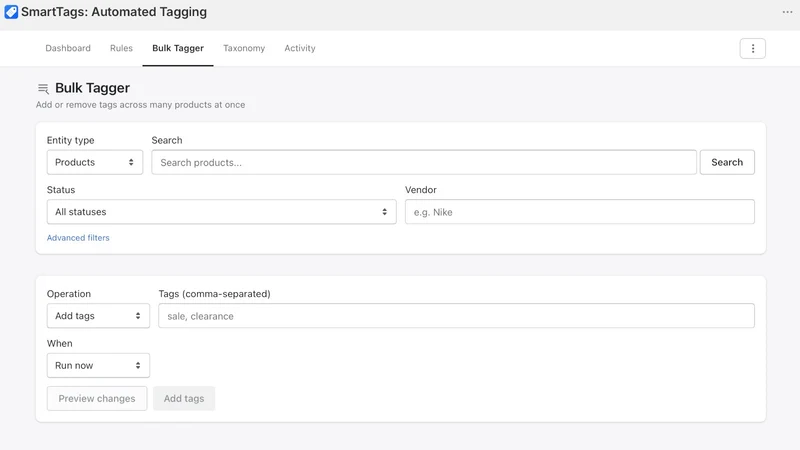This screenshot has height=450, width=800.
Task: View the Activity tab
Action: coord(300,48)
